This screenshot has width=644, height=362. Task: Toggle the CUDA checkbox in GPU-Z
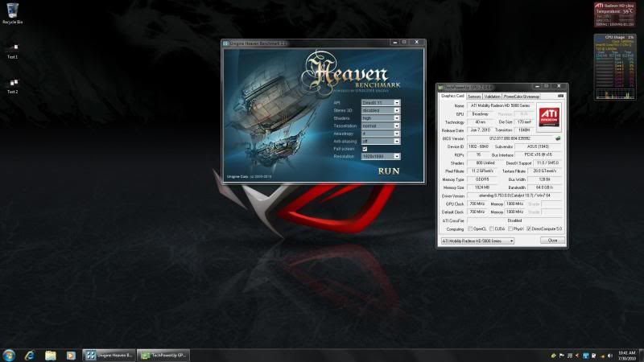pos(492,228)
